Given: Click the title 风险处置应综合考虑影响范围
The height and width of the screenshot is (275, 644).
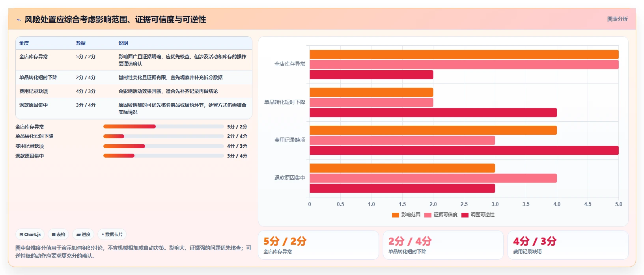Looking at the screenshot, I should tap(115, 19).
